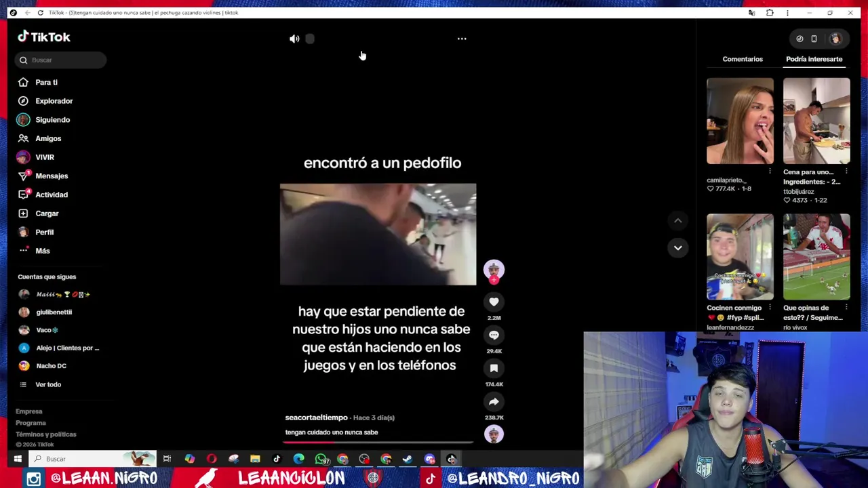The image size is (868, 488).
Task: Go to the previous video with up arrow
Action: 677,221
